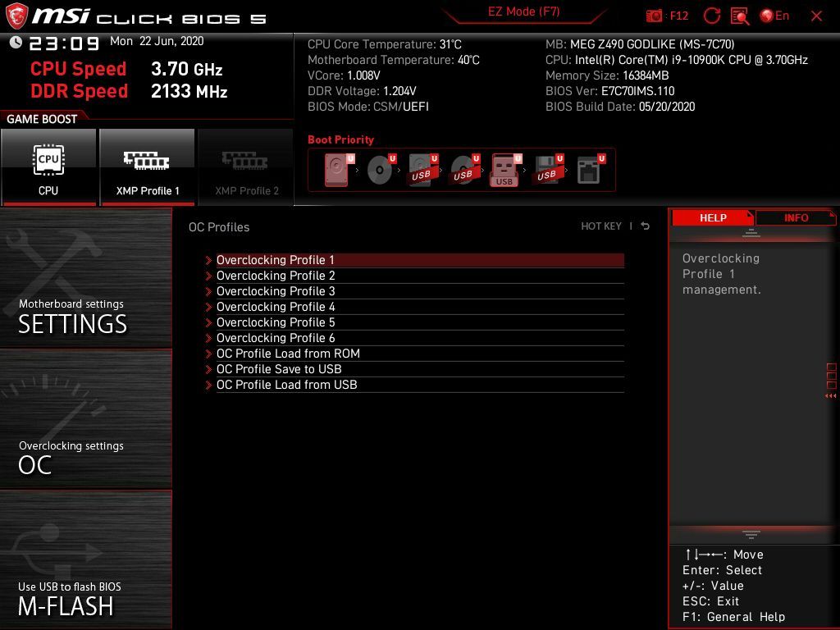Collapse side panel with red triple arrows

830,396
